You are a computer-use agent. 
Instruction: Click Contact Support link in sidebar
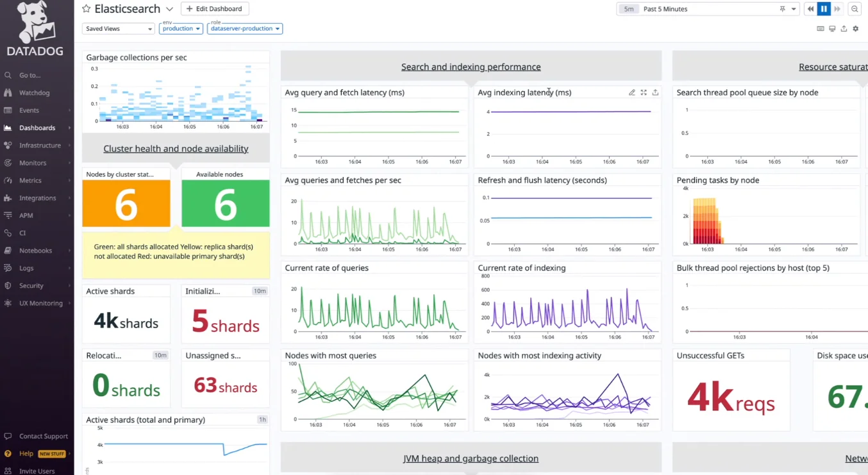coord(43,436)
